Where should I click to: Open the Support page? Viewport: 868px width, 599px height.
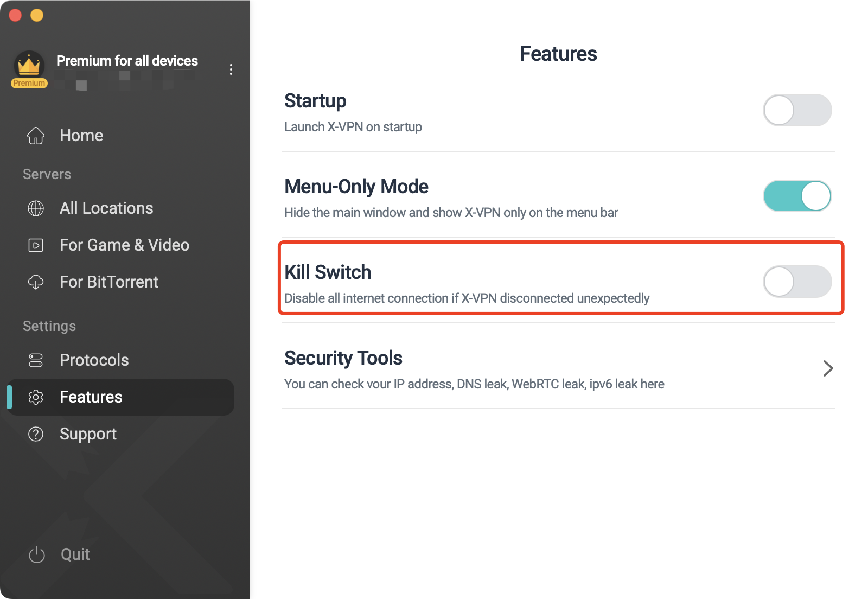coord(88,434)
